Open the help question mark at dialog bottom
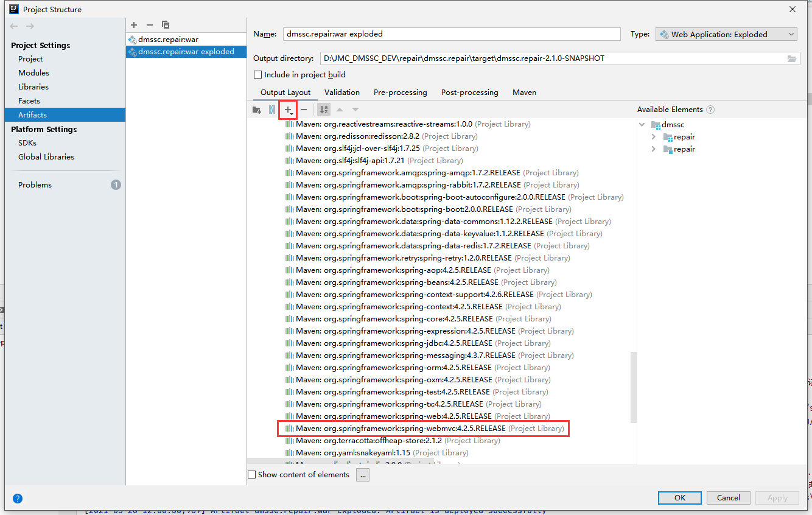Viewport: 812px width, 515px height. point(18,499)
